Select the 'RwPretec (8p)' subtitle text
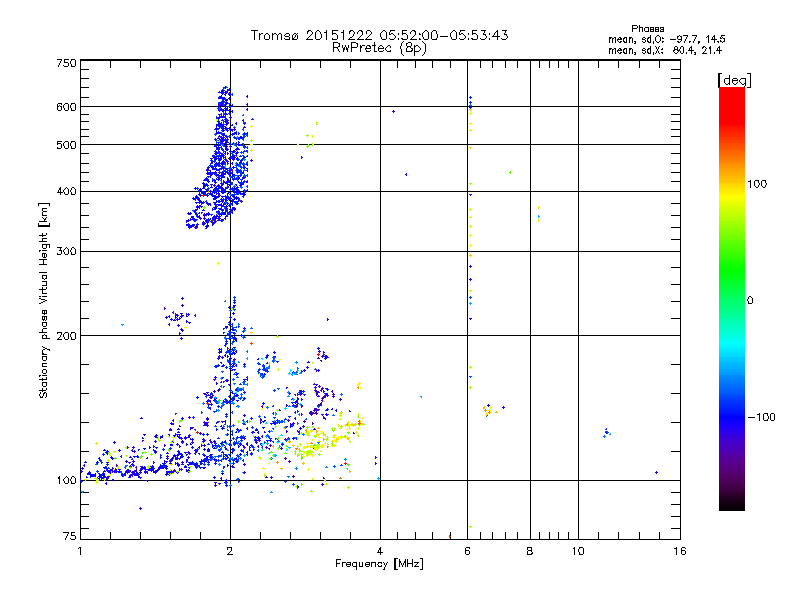 (379, 48)
